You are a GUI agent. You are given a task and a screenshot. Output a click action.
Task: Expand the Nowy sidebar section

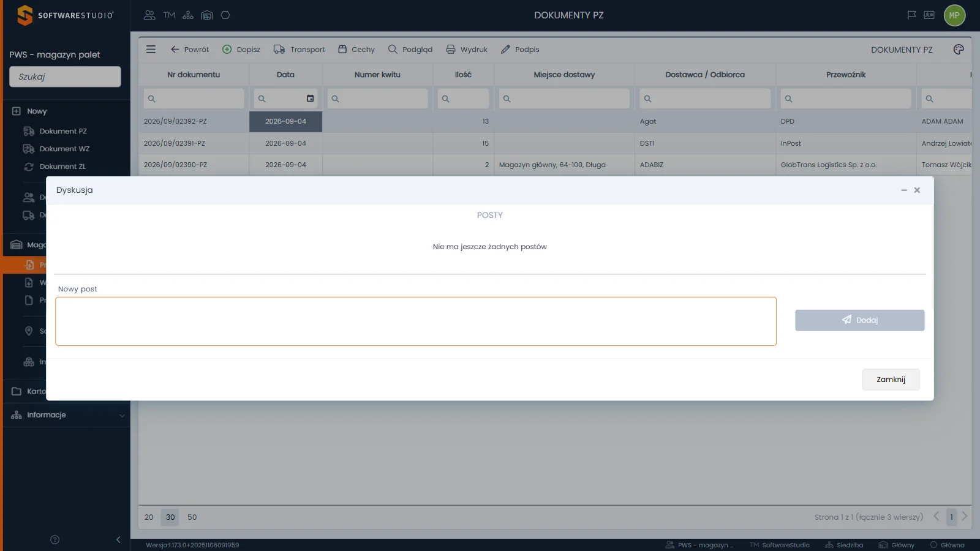coord(66,111)
